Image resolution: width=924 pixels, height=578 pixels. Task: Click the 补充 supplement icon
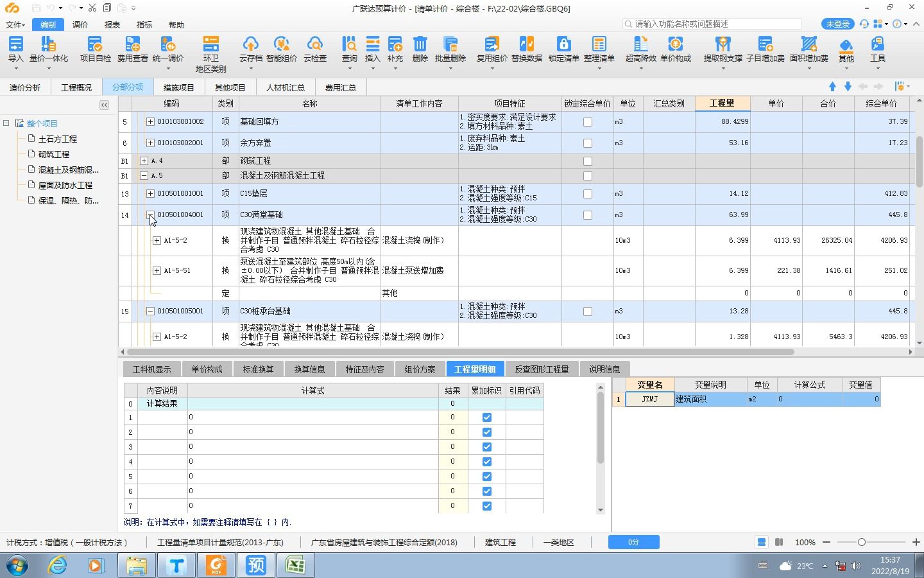[x=395, y=49]
